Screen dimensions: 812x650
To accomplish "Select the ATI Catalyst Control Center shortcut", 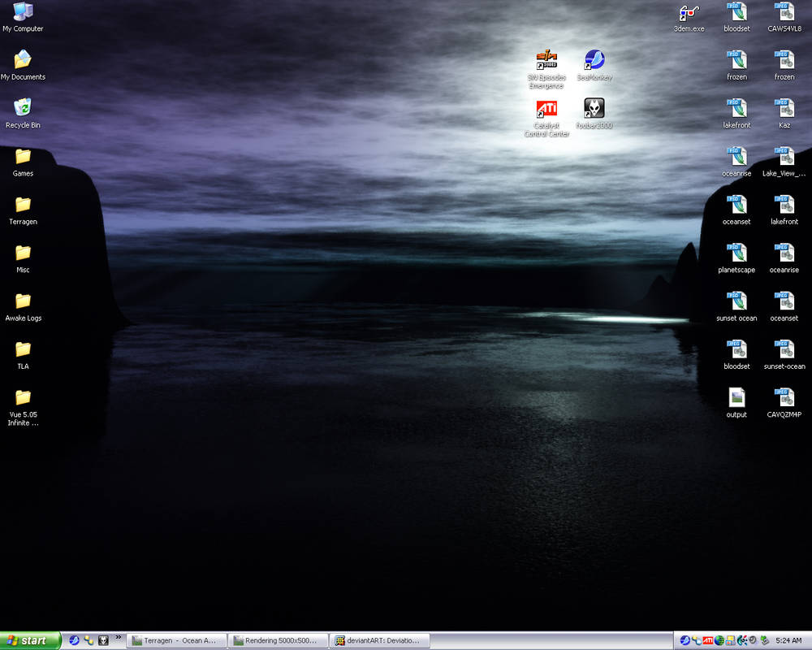I will pyautogui.click(x=546, y=118).
